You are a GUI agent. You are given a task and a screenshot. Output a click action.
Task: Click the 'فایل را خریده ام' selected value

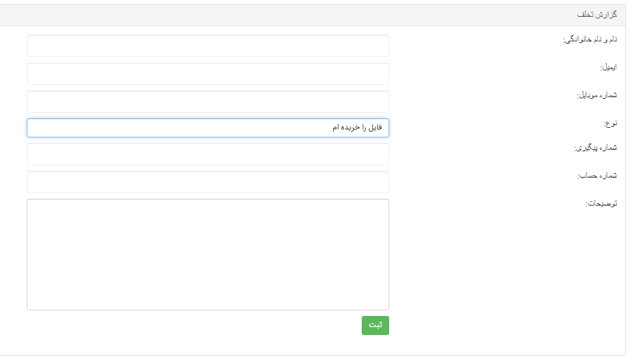pyautogui.click(x=357, y=128)
